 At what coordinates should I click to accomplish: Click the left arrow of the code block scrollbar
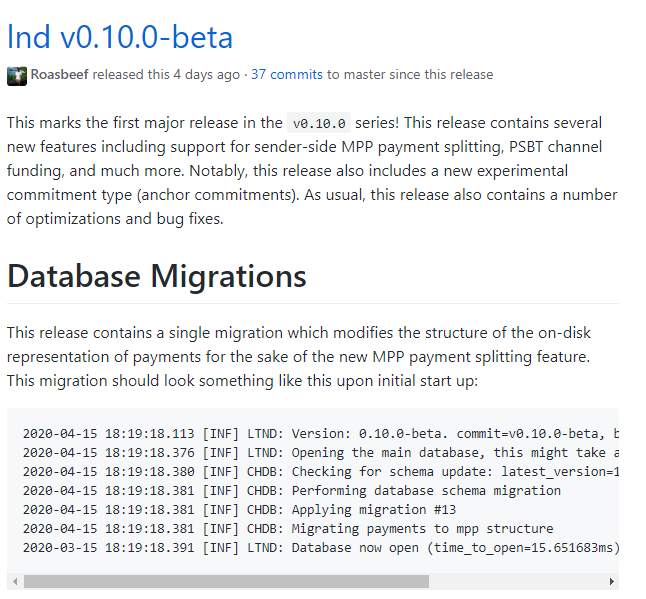click(x=15, y=581)
